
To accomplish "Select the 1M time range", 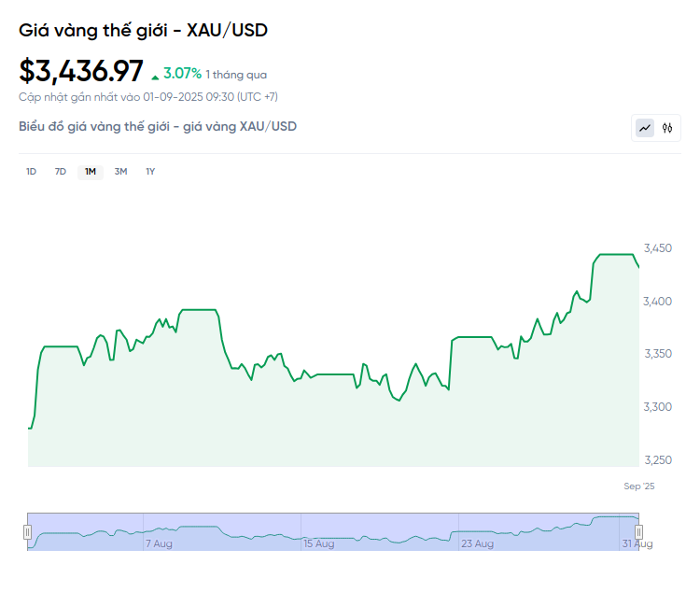I will click(91, 172).
